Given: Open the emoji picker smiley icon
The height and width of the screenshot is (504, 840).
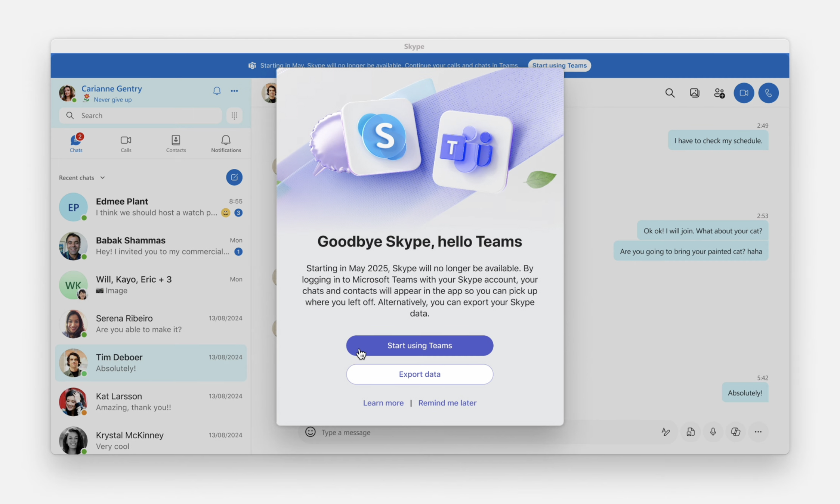Looking at the screenshot, I should pyautogui.click(x=310, y=432).
